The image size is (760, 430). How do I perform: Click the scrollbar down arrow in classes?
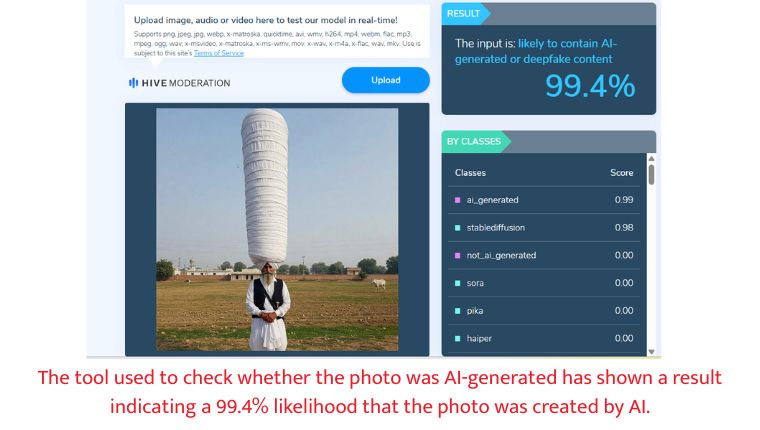click(651, 352)
